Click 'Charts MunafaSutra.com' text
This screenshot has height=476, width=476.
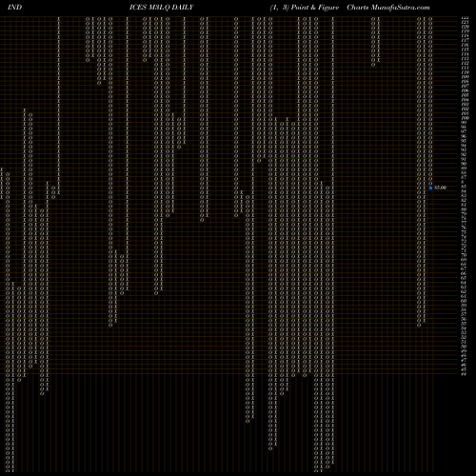388,8
